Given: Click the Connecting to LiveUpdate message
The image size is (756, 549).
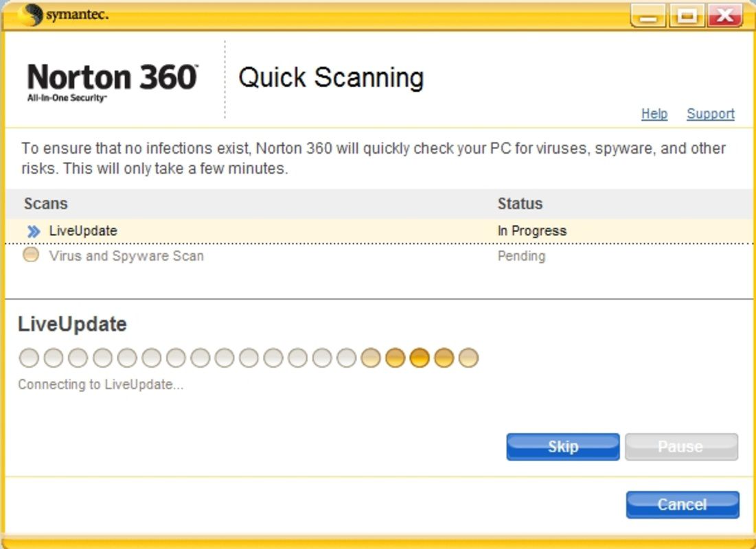Looking at the screenshot, I should pyautogui.click(x=101, y=384).
